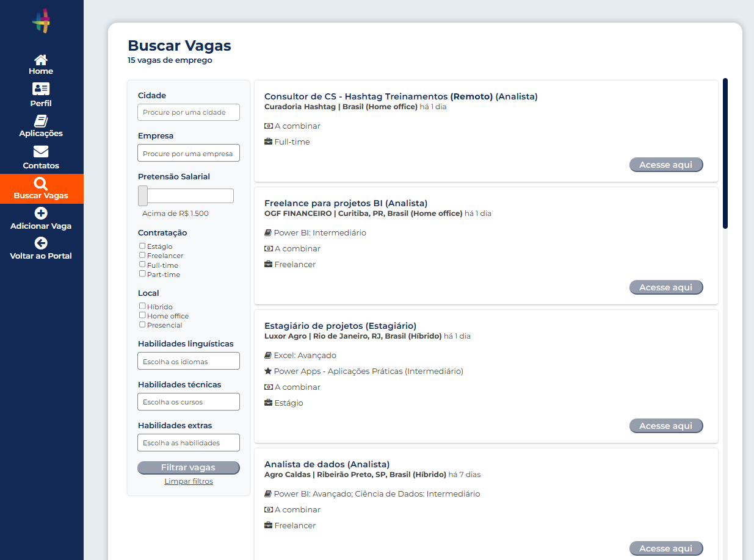Image resolution: width=754 pixels, height=560 pixels.
Task: Click the Pretensão Salarial slider handle
Action: (143, 196)
